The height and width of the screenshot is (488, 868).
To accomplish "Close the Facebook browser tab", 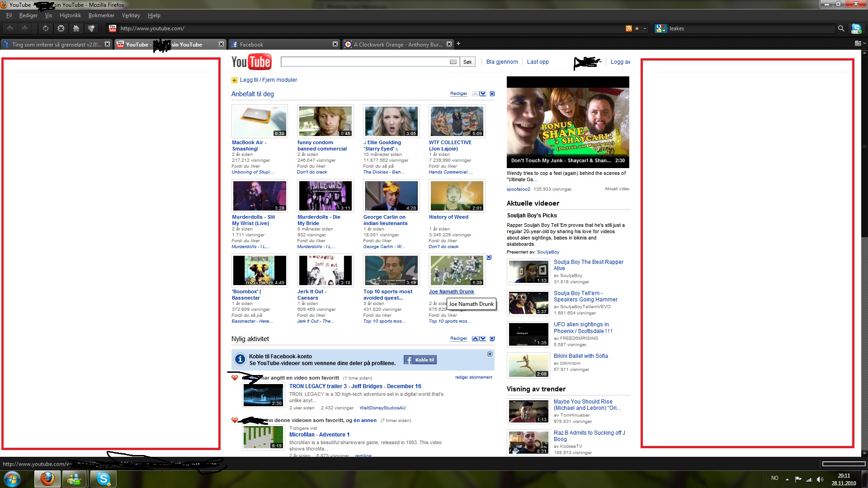I will point(335,44).
